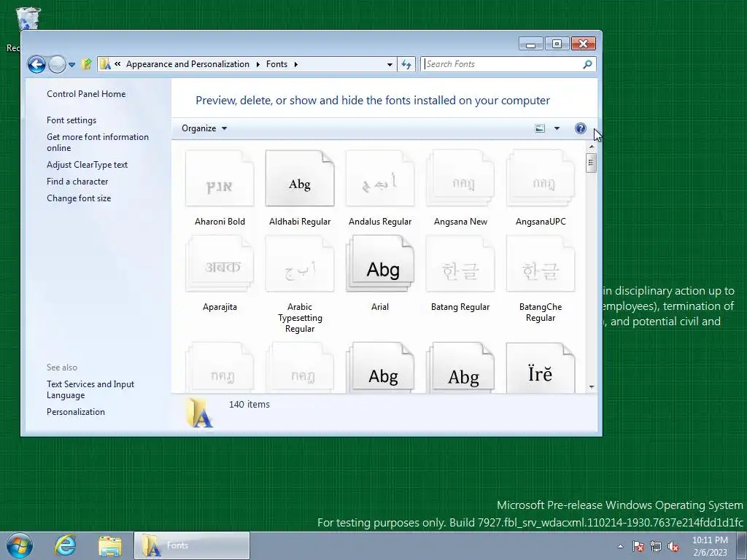The image size is (747, 560).
Task: Click the Show desktop button at taskbar end
Action: pos(742,545)
